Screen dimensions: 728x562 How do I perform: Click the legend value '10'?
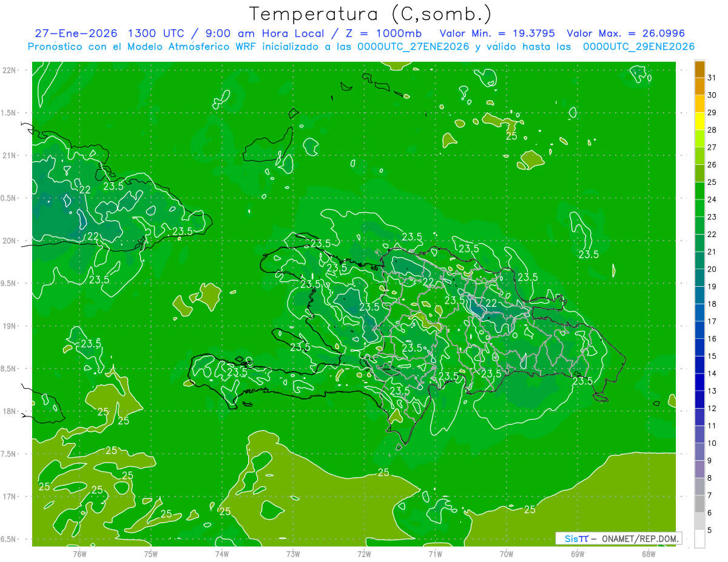tap(712, 443)
